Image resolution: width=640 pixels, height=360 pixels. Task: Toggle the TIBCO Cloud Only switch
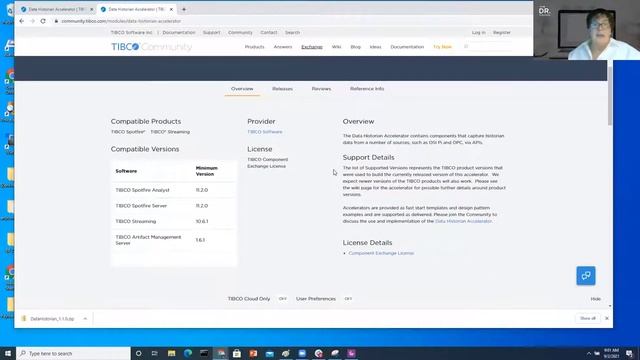pos(282,299)
